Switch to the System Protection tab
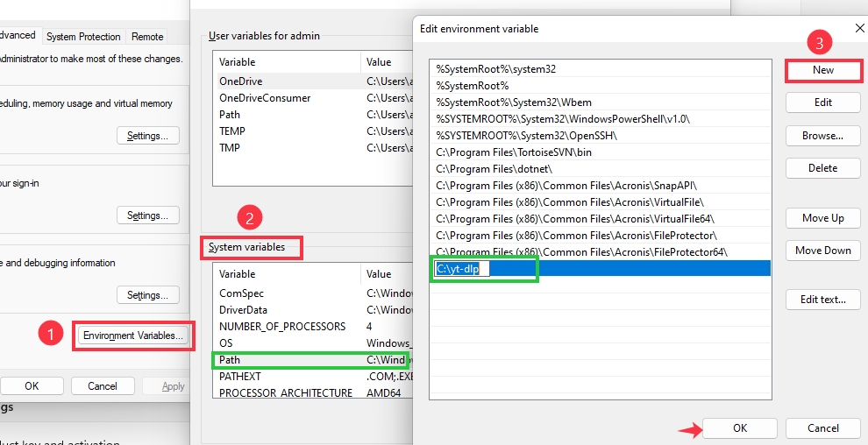Image resolution: width=868 pixels, height=445 pixels. click(83, 37)
